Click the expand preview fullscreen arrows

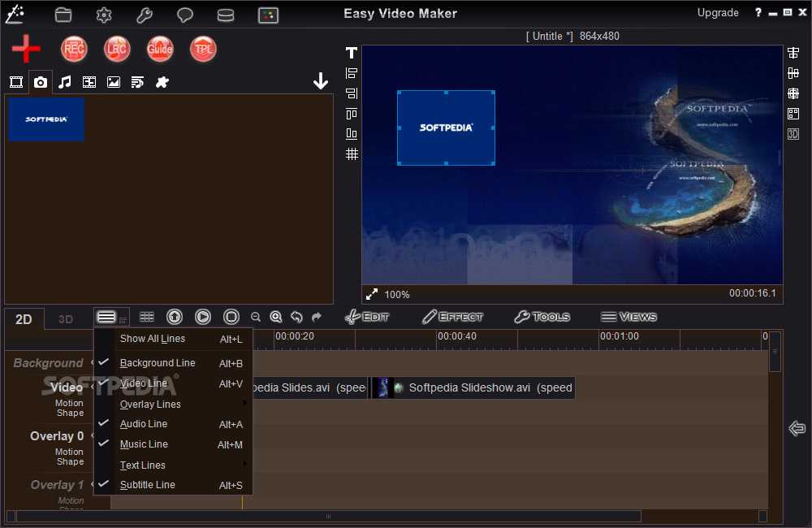(372, 294)
